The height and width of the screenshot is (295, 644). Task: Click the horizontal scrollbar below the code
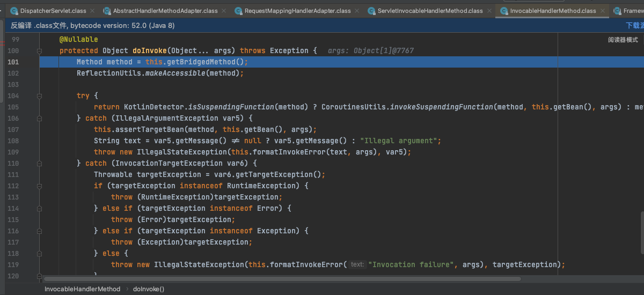click(x=282, y=279)
